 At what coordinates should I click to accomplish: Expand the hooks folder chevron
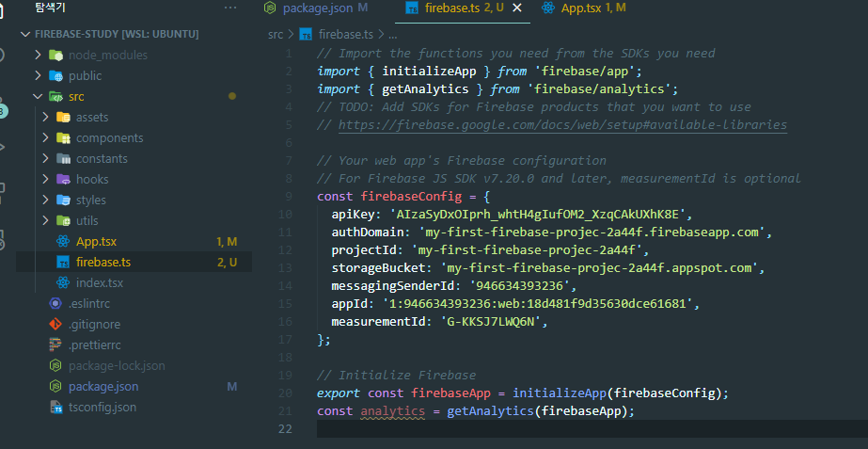click(45, 179)
